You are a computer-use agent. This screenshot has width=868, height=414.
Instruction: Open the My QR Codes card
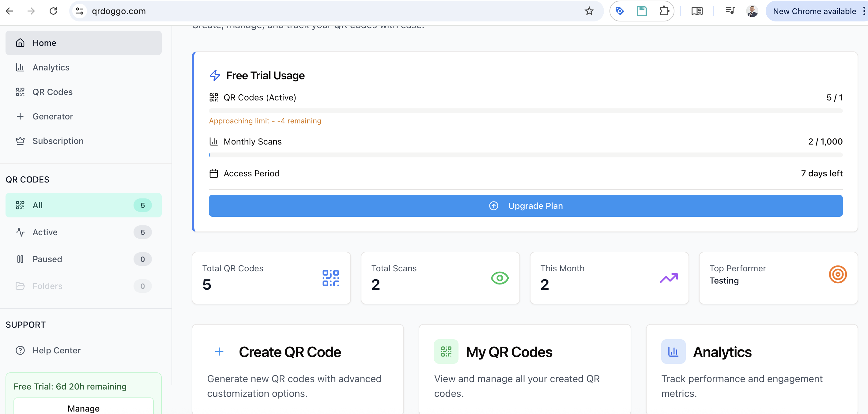[x=525, y=369]
